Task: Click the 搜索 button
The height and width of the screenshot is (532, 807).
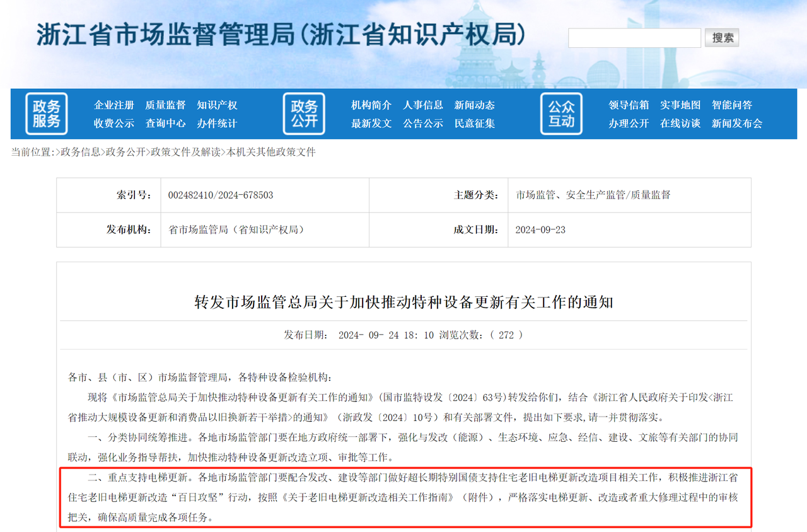Action: 722,38
